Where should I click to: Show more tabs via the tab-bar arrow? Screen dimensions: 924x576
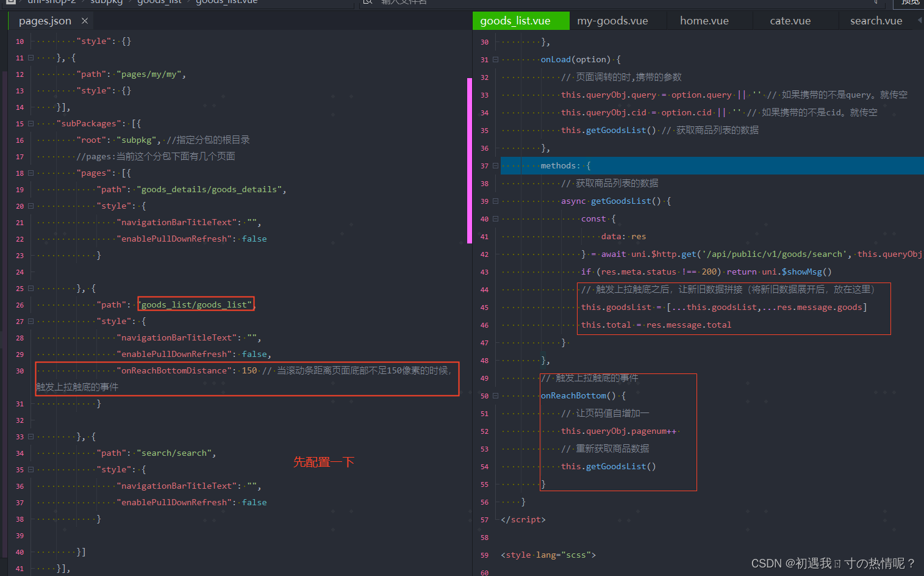point(919,20)
